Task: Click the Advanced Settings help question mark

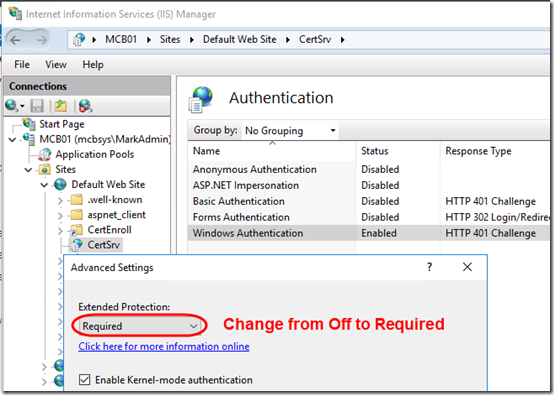Action: [429, 267]
